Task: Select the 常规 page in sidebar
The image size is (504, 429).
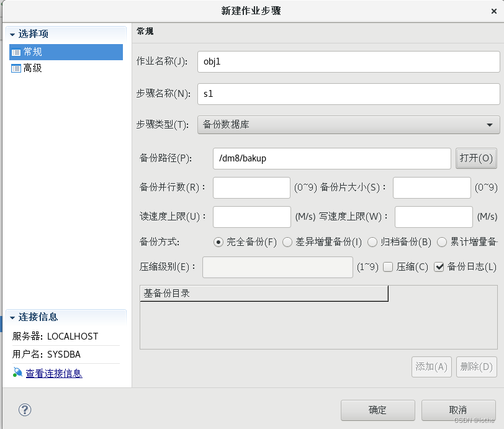Action: coord(66,52)
